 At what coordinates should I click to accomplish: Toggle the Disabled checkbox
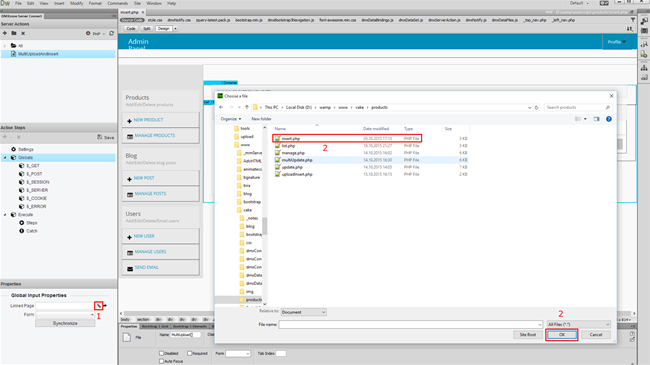coord(161,353)
